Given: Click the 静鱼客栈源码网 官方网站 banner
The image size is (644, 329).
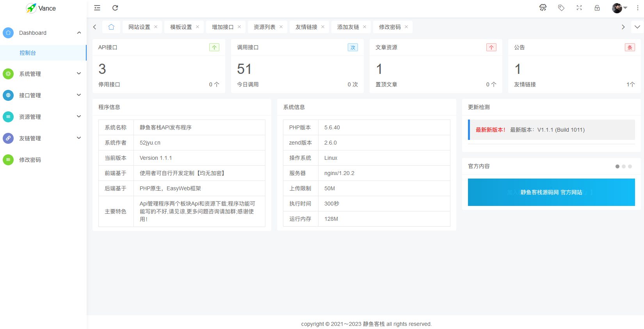Looking at the screenshot, I should pyautogui.click(x=551, y=192).
